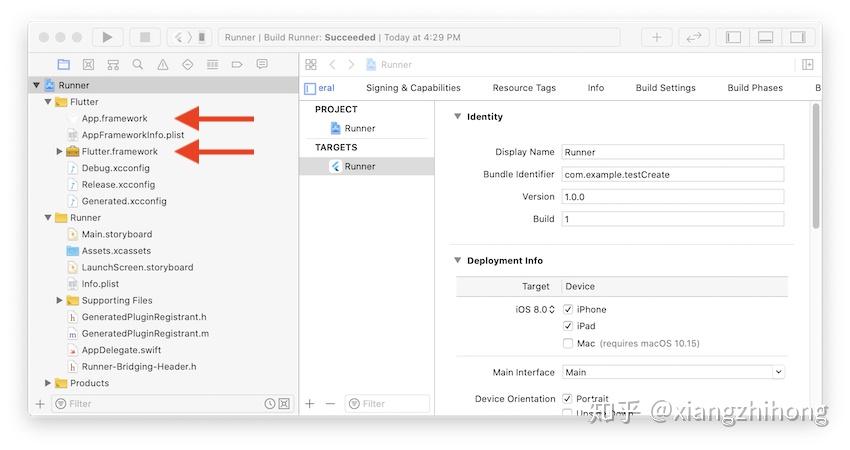This screenshot has height=450, width=850.
Task: Go forward in editor history
Action: (x=351, y=65)
